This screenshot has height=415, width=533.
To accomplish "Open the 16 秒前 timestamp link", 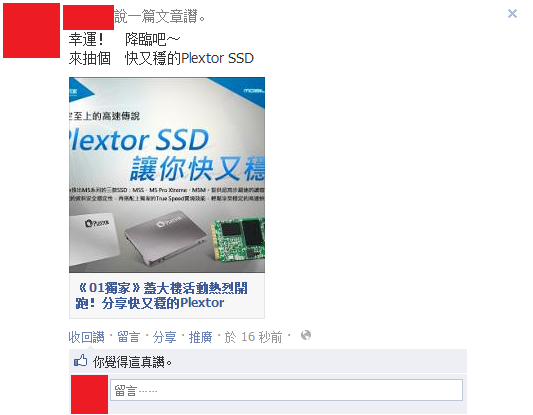I will point(253,337).
